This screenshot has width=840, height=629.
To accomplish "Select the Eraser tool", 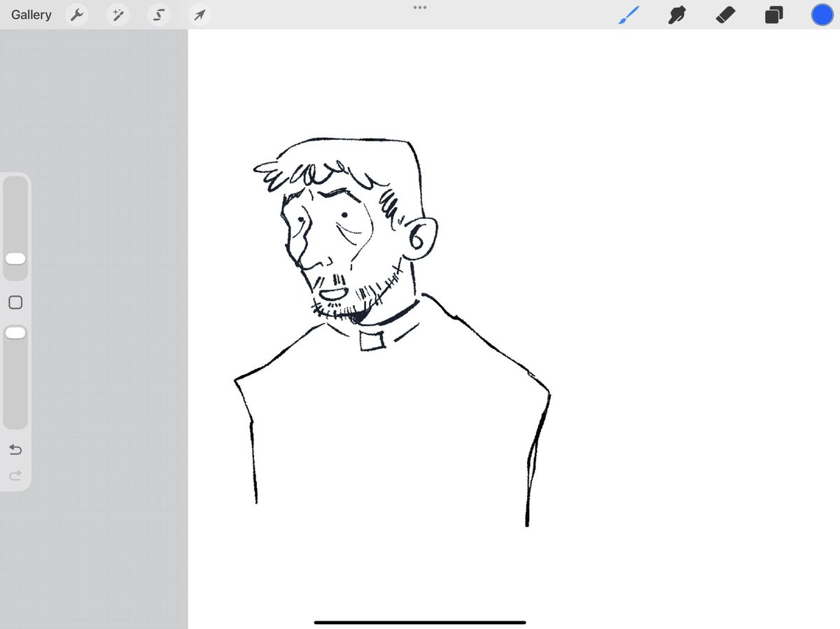I will coord(726,15).
